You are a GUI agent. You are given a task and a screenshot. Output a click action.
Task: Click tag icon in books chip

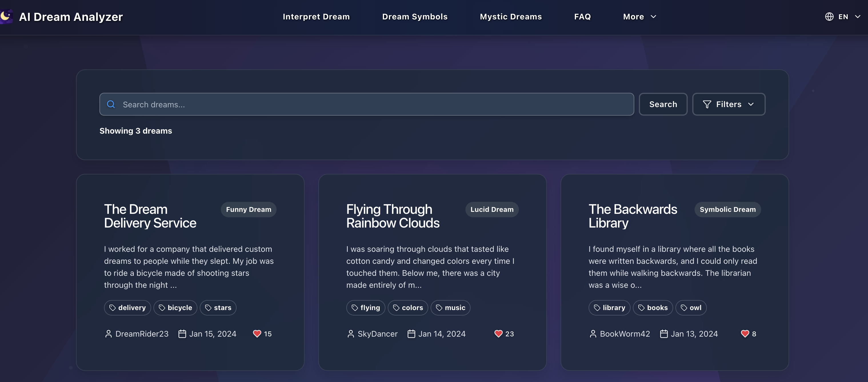(641, 307)
